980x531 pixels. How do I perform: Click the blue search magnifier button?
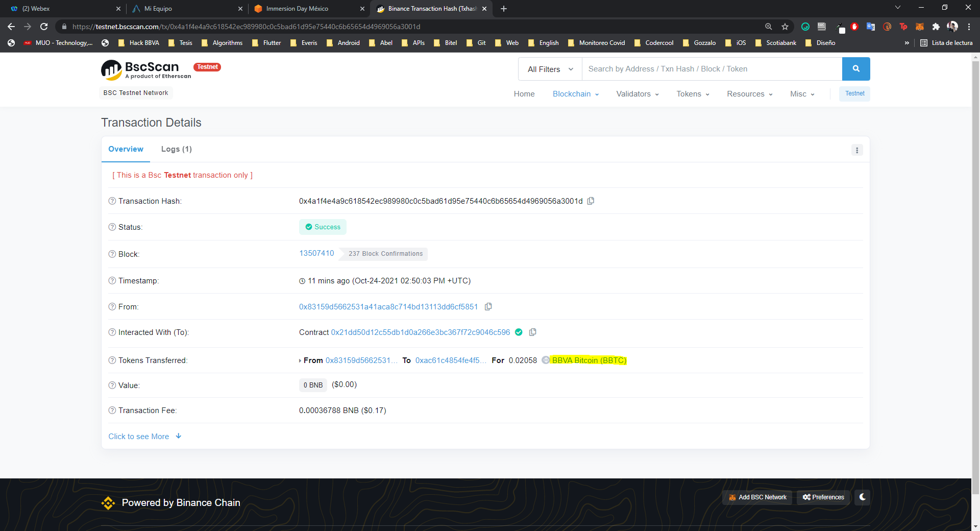click(856, 69)
